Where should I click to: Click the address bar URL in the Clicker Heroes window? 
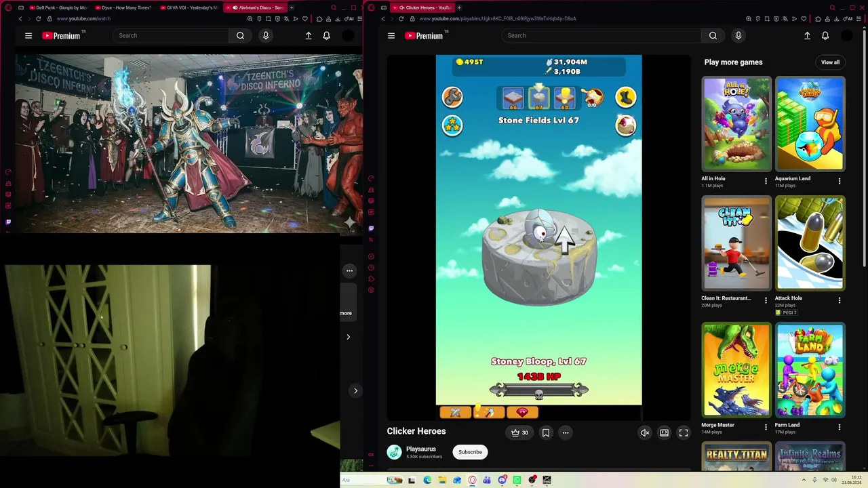498,19
